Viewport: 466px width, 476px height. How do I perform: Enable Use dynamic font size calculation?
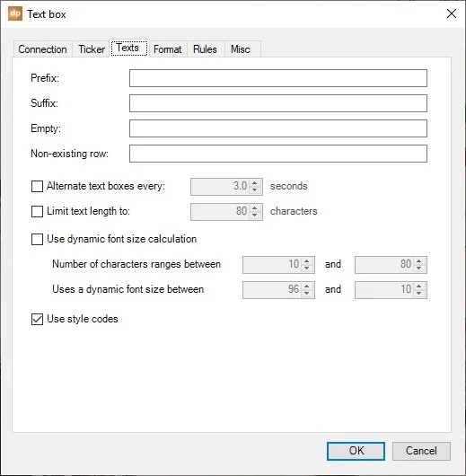point(37,239)
